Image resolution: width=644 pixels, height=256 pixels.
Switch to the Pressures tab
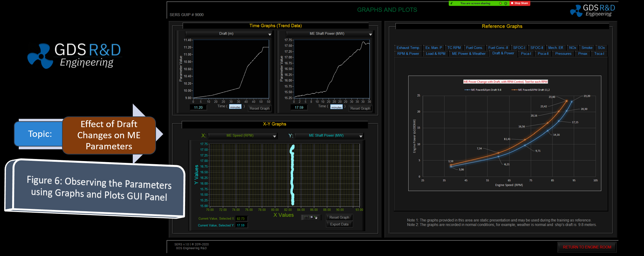point(563,54)
